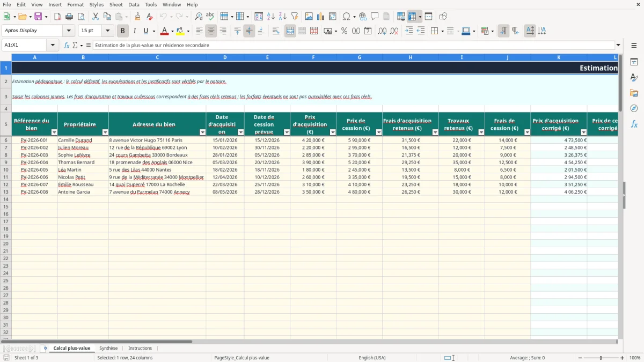Toggle Freeze rows and columns
The width and height of the screenshot is (644, 362).
pyautogui.click(x=413, y=17)
